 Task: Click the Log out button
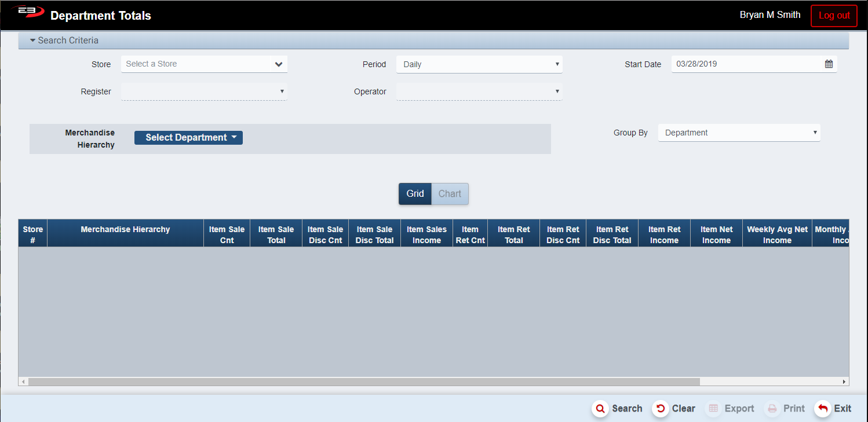834,16
